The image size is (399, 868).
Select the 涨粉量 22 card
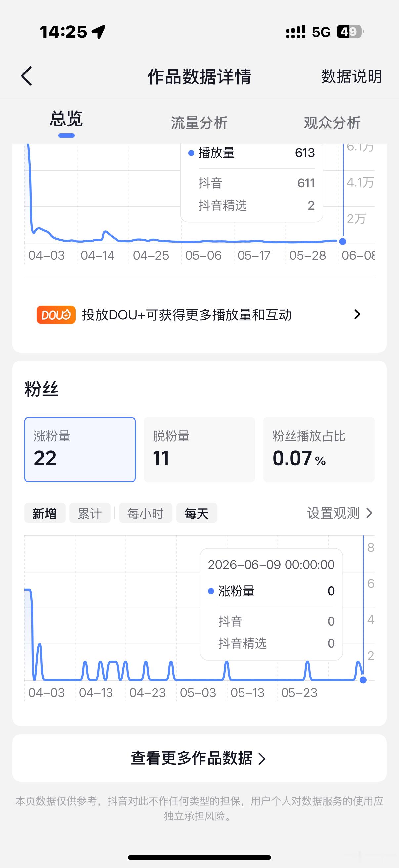click(80, 450)
